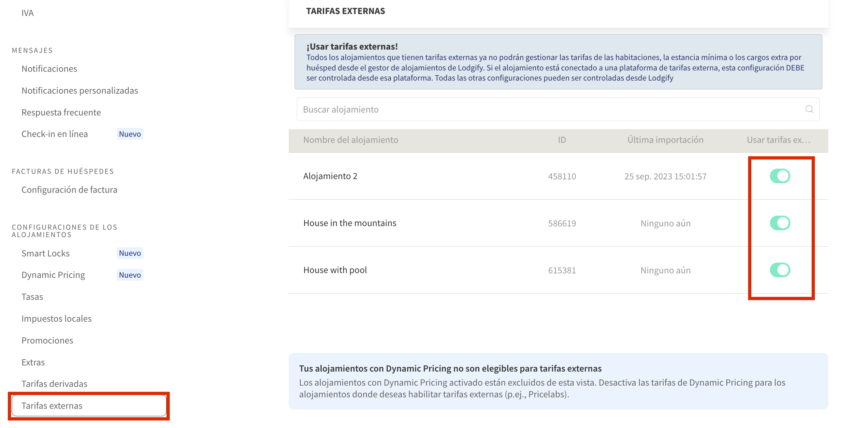Screen dimensions: 868x428
Task: Open Tarifas externas in sidebar
Action: click(52, 405)
